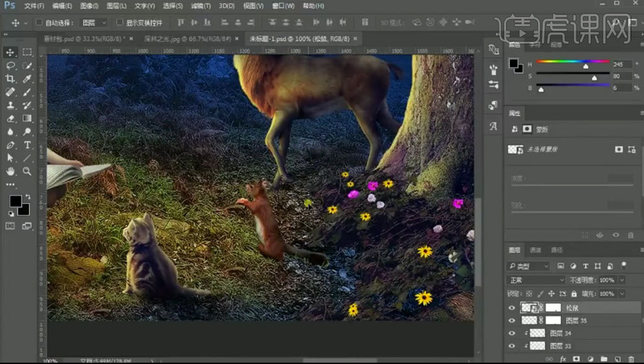Select the Rectangular Marquee tool

click(27, 52)
